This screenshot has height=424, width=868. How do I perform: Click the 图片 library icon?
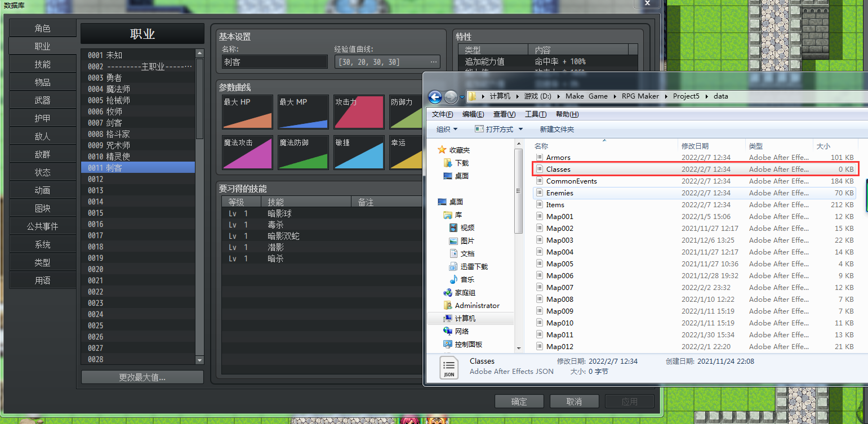(453, 240)
